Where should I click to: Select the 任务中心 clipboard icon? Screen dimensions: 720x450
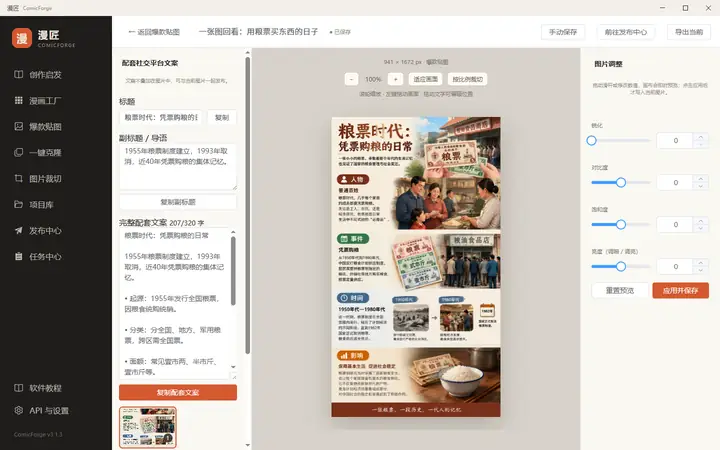point(18,256)
